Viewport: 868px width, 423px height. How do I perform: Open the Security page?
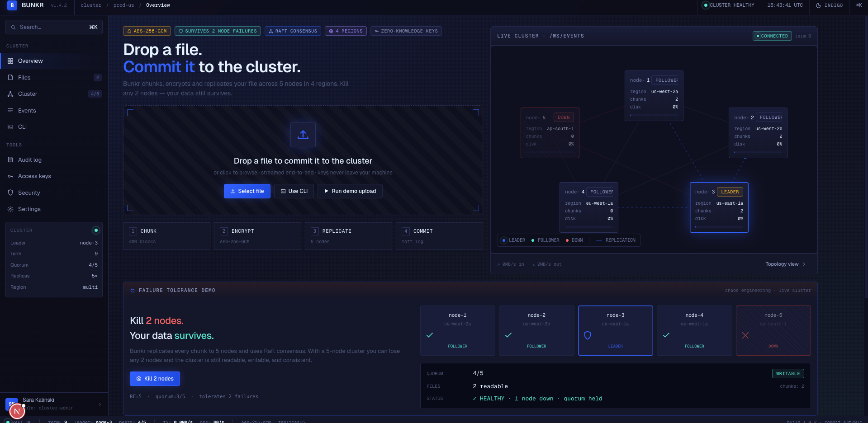click(54, 193)
